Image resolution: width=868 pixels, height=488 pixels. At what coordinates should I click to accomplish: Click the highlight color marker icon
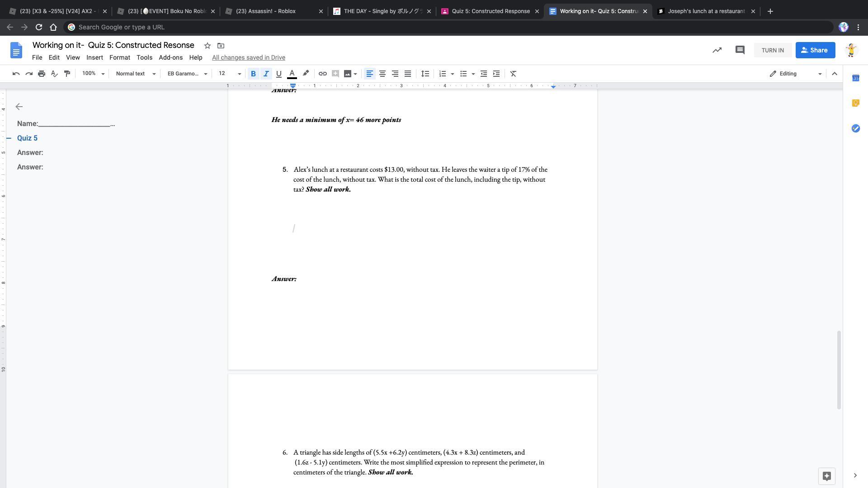pos(306,74)
